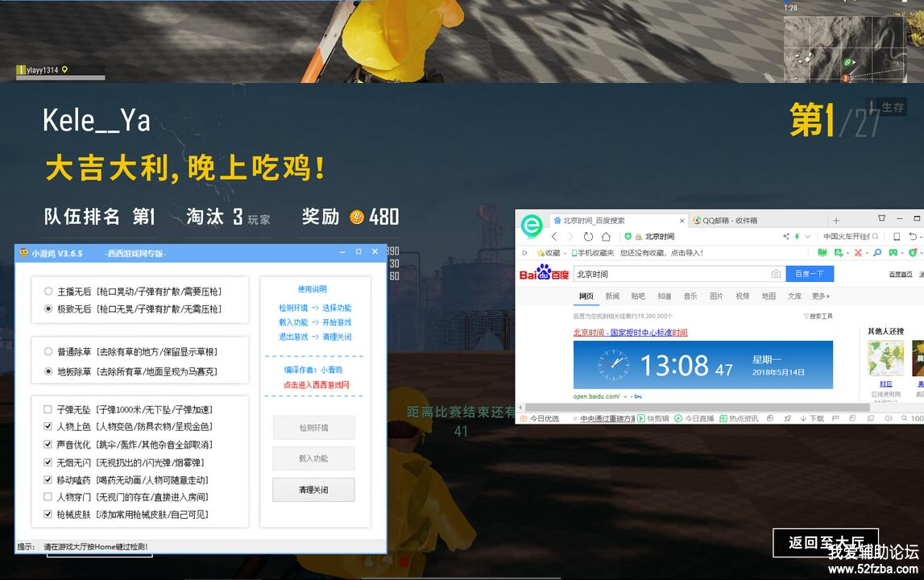Uncheck 无烟无闪 checkbox
This screenshot has width=924, height=580.
point(48,462)
